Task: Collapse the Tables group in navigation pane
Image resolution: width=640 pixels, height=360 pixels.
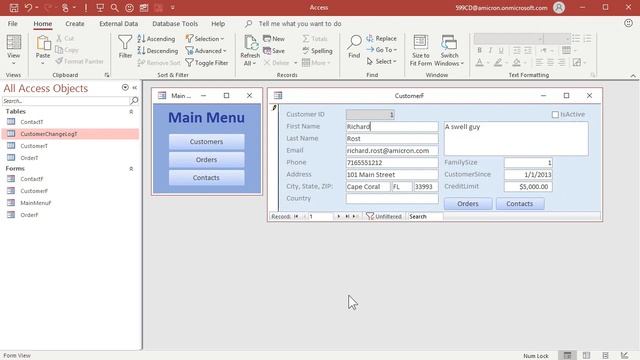Action: (x=131, y=111)
